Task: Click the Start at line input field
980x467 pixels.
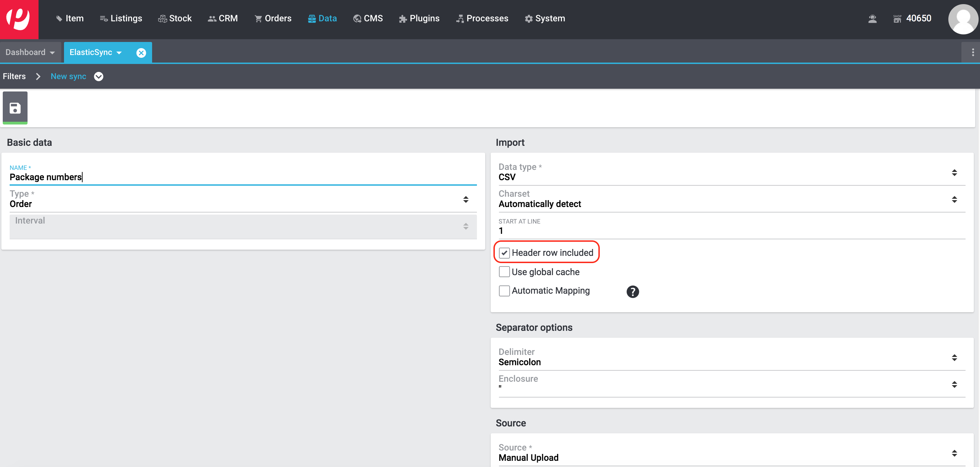Action: [727, 231]
